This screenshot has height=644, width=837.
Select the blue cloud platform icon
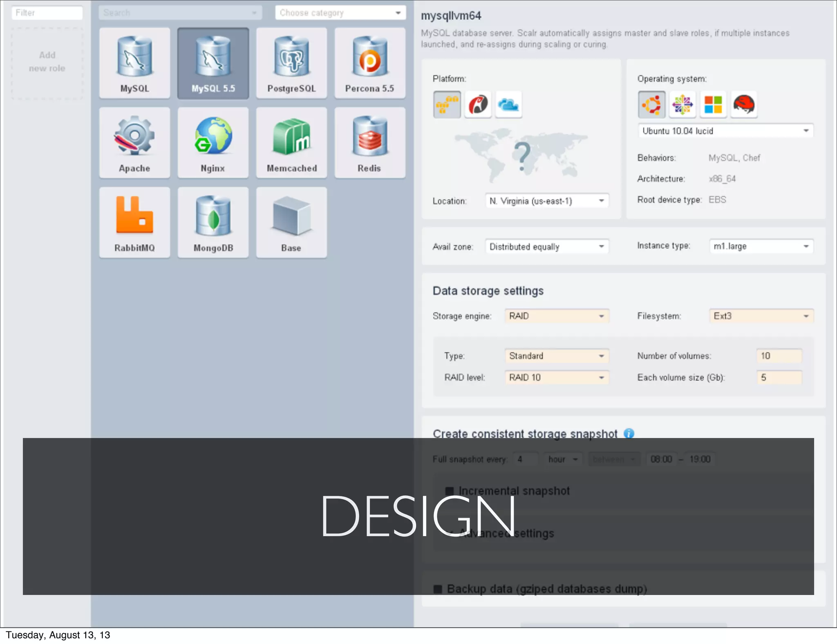click(508, 105)
